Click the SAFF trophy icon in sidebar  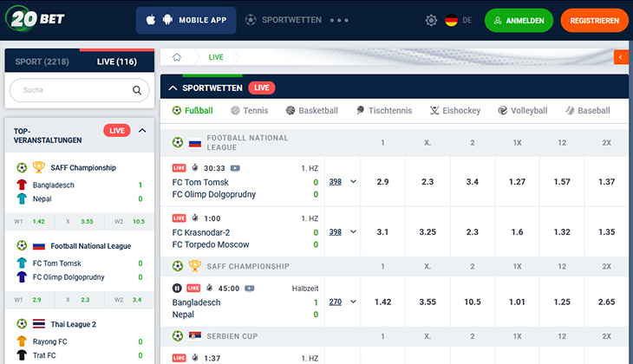tap(39, 166)
